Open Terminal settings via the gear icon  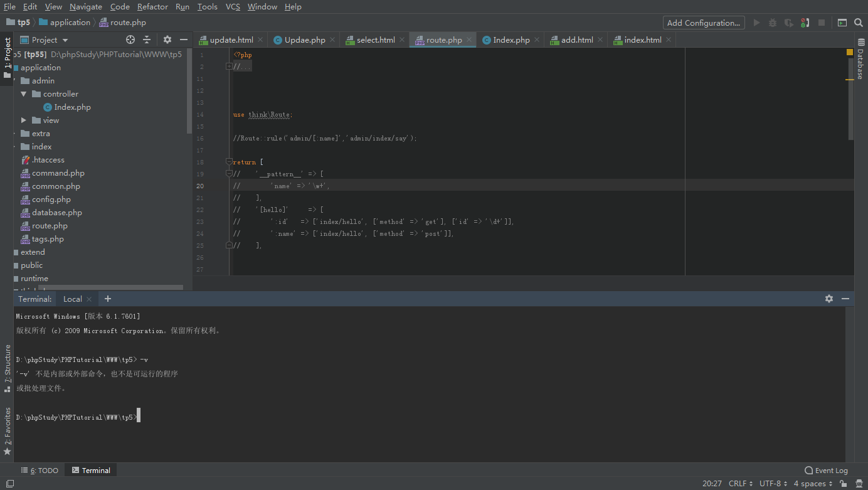click(x=829, y=299)
